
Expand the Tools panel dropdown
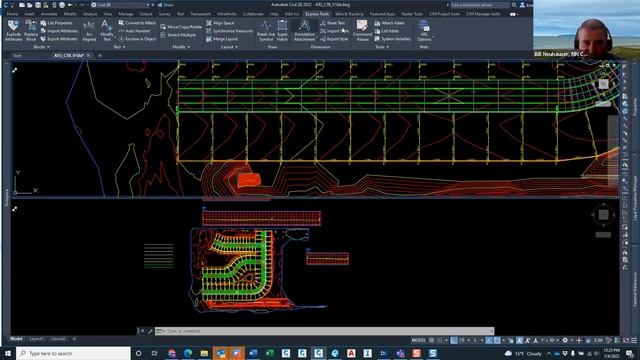382,47
